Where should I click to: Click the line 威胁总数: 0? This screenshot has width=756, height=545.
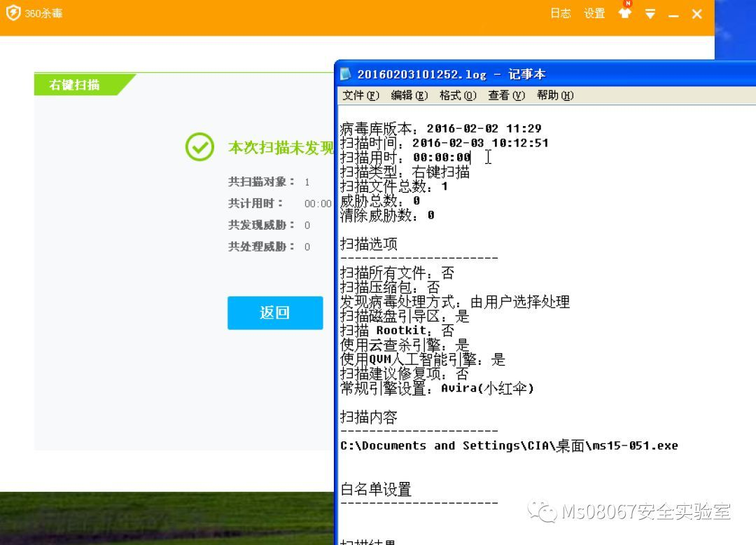[x=380, y=200]
